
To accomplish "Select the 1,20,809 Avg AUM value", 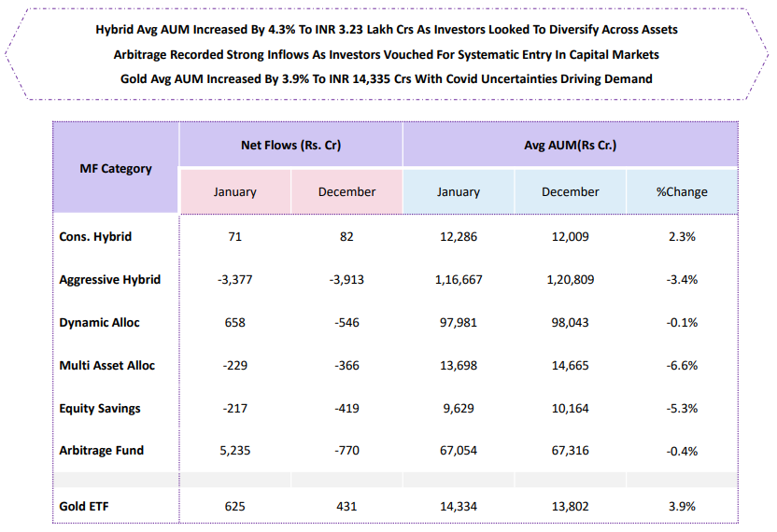I will pos(571,280).
